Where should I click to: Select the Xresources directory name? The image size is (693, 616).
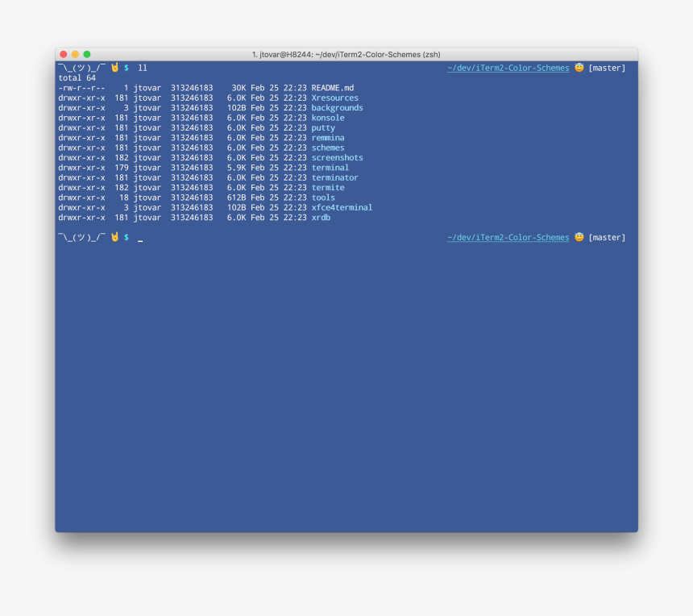(334, 98)
